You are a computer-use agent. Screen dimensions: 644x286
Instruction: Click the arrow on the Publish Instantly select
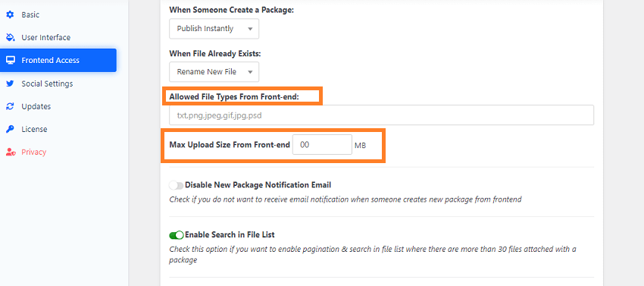pos(250,29)
